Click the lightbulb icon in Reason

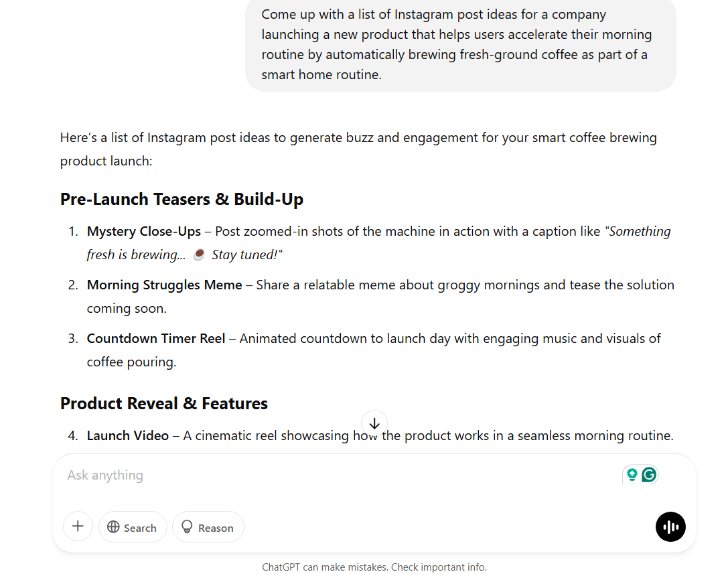(187, 526)
